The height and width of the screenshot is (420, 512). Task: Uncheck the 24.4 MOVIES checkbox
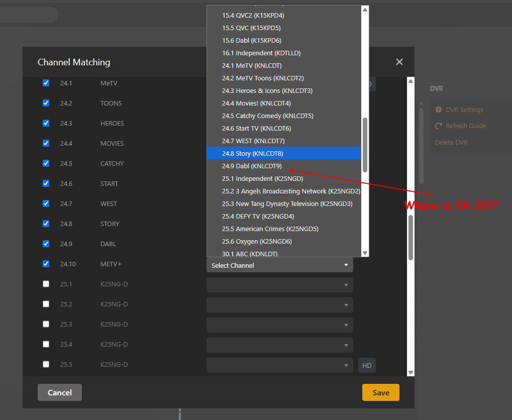pos(46,143)
